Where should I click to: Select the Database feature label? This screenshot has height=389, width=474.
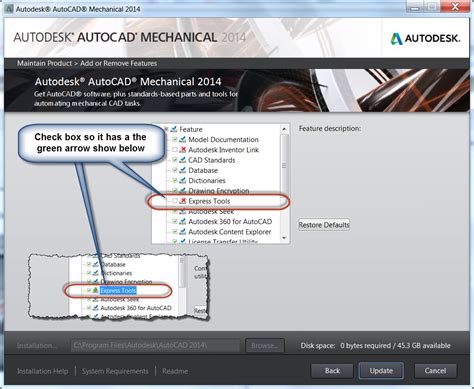pyautogui.click(x=203, y=170)
